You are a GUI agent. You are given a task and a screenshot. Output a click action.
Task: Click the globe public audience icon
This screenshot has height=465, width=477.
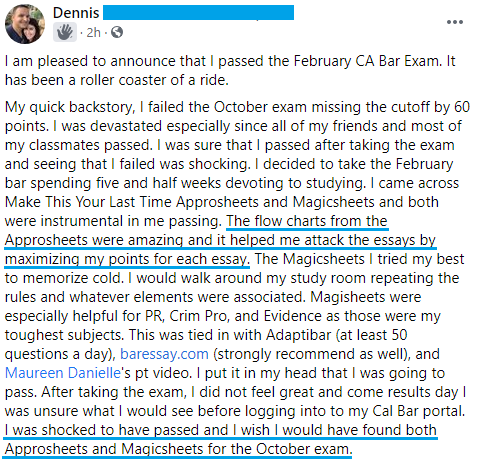117,32
